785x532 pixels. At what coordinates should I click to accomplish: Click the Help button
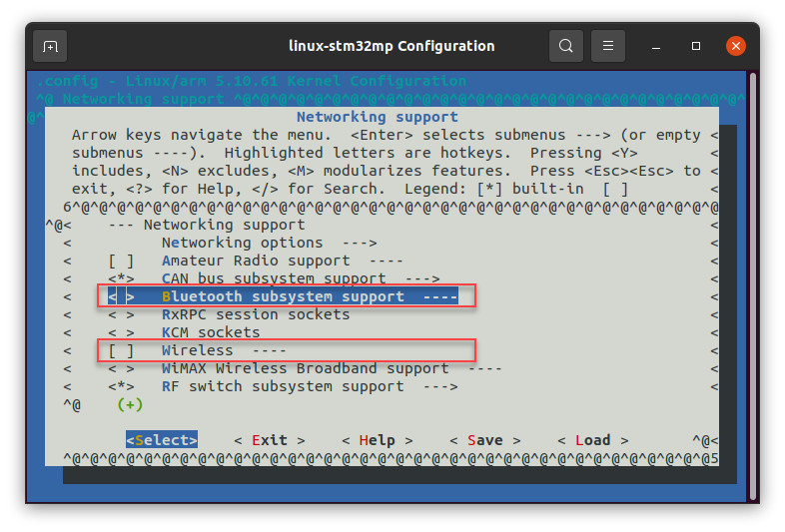point(378,440)
